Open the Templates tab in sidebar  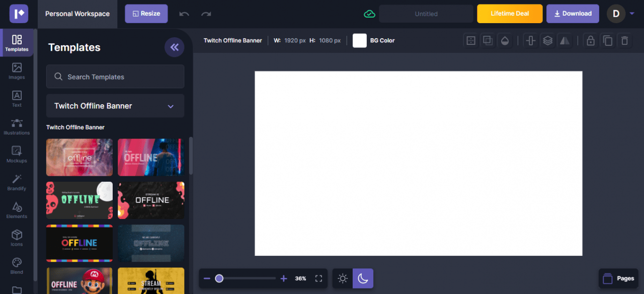(x=17, y=43)
